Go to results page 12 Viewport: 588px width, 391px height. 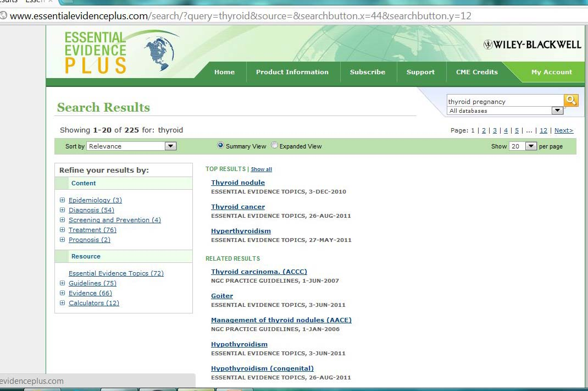[x=543, y=130]
